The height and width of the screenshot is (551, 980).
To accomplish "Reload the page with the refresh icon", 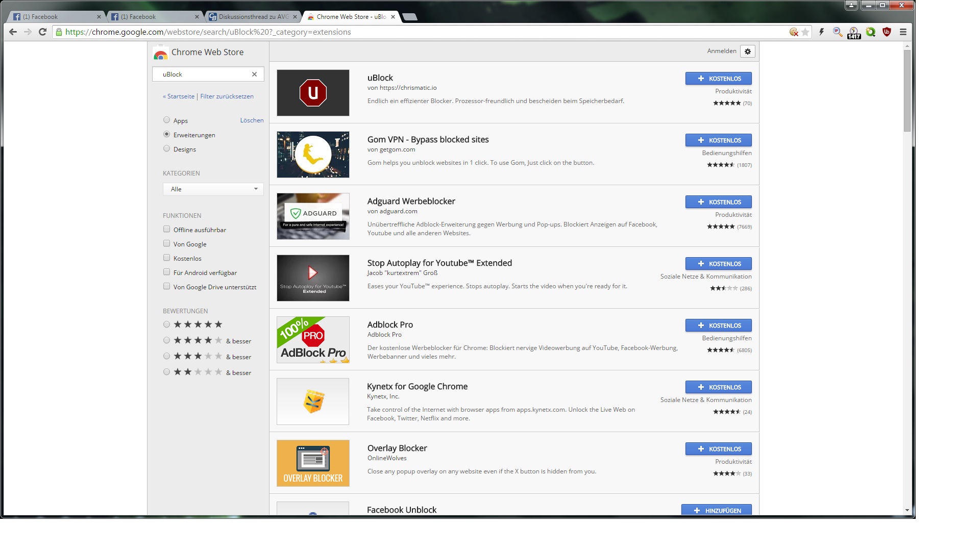I will (43, 32).
